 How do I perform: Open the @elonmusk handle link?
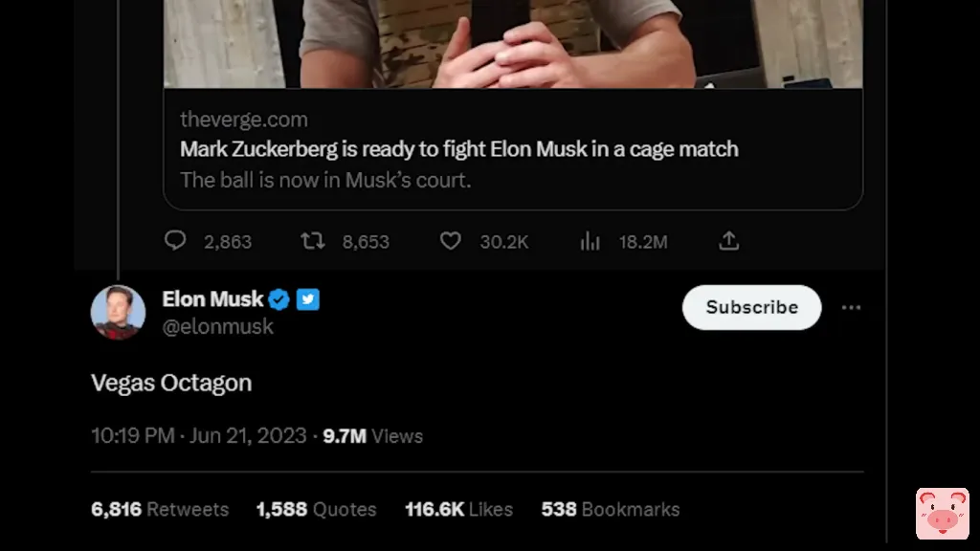217,326
